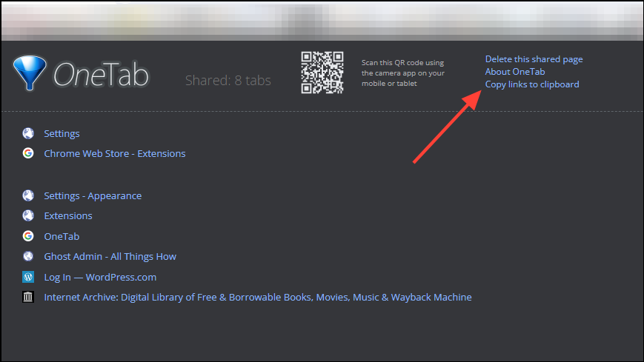This screenshot has height=362, width=644.
Task: Click the WordPress icon beside Log In
Action: pyautogui.click(x=28, y=277)
